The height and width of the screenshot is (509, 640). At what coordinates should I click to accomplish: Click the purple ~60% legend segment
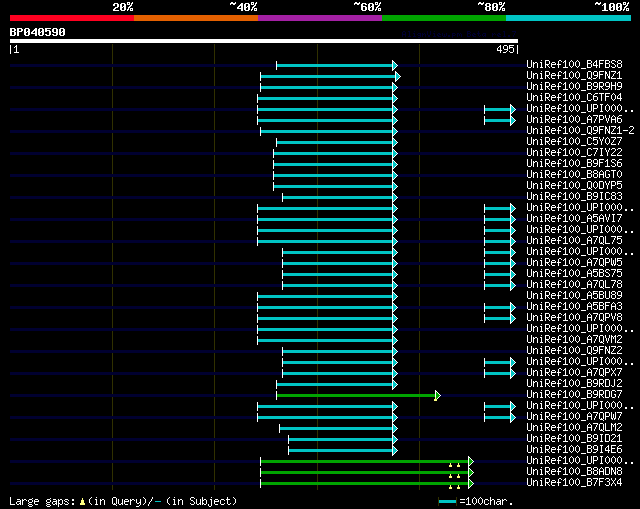[320, 18]
